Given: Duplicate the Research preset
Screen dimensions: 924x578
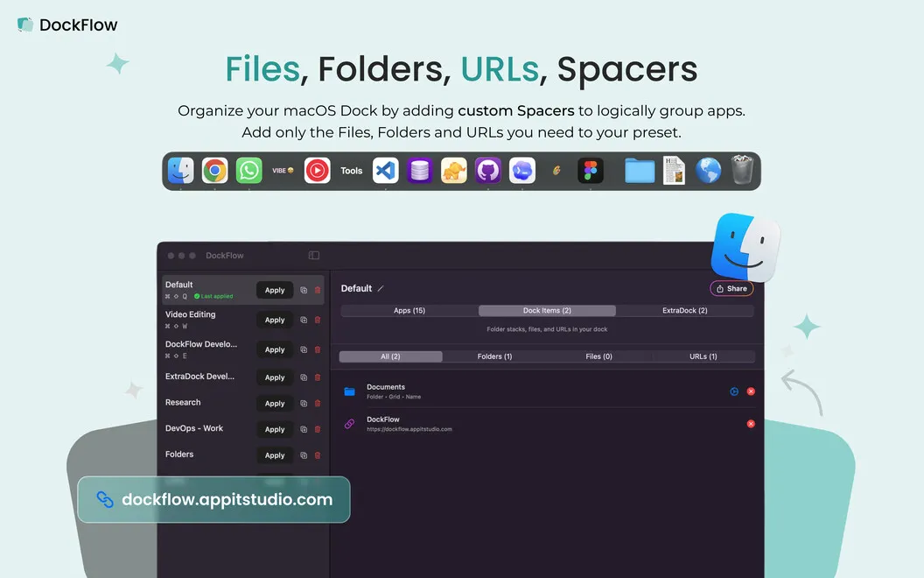Looking at the screenshot, I should click(304, 404).
